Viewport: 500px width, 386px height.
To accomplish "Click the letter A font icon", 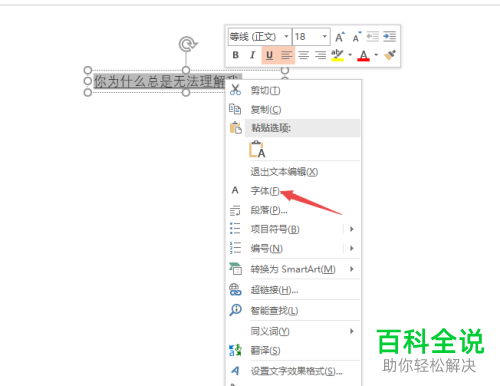I will point(235,190).
